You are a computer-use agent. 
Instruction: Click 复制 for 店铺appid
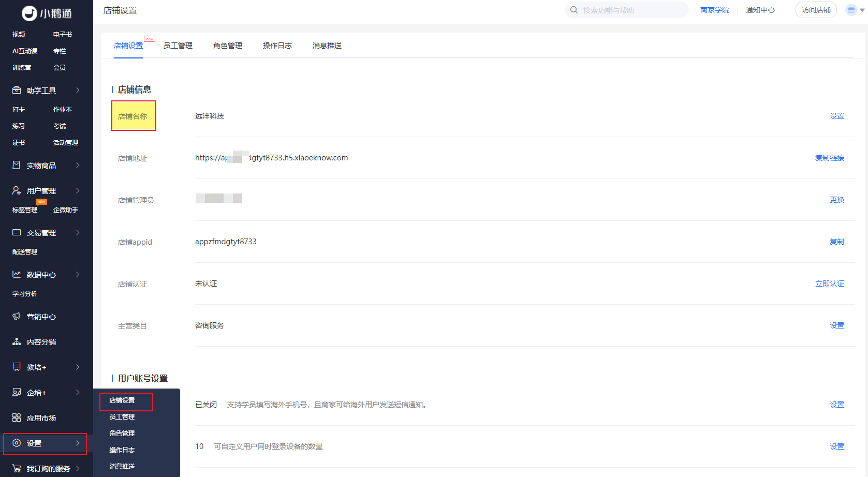click(x=837, y=242)
